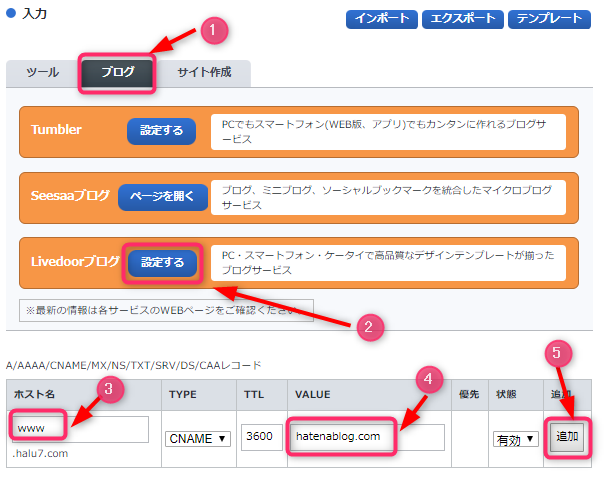Click the ホスト名 column header
This screenshot has height=484, width=610.
(x=34, y=395)
